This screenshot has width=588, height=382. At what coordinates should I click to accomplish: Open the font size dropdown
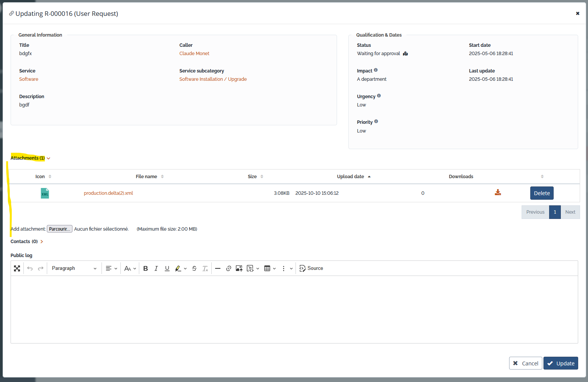[x=130, y=268]
